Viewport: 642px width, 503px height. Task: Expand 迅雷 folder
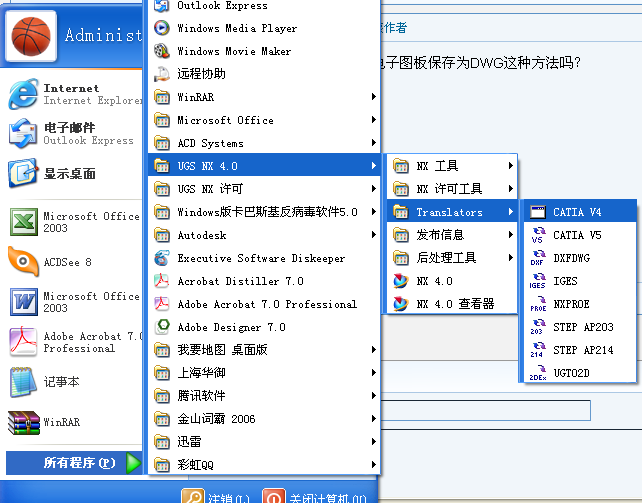tap(264, 442)
